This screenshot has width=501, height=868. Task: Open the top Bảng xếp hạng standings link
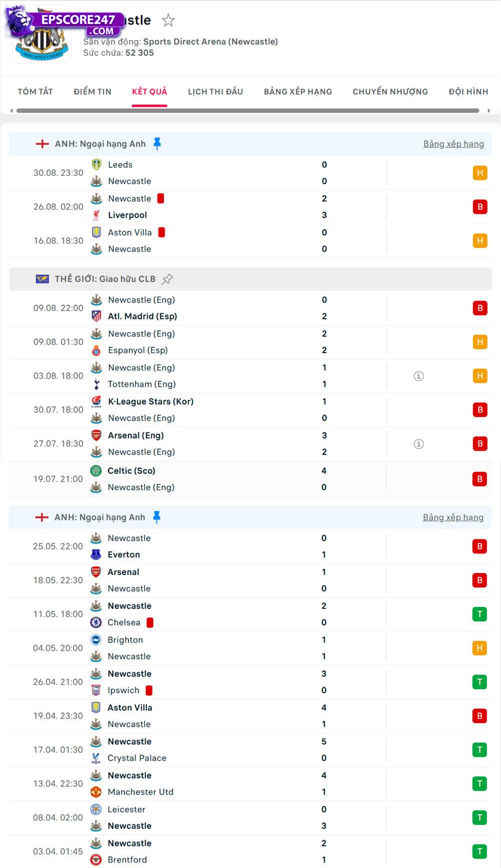pos(453,144)
